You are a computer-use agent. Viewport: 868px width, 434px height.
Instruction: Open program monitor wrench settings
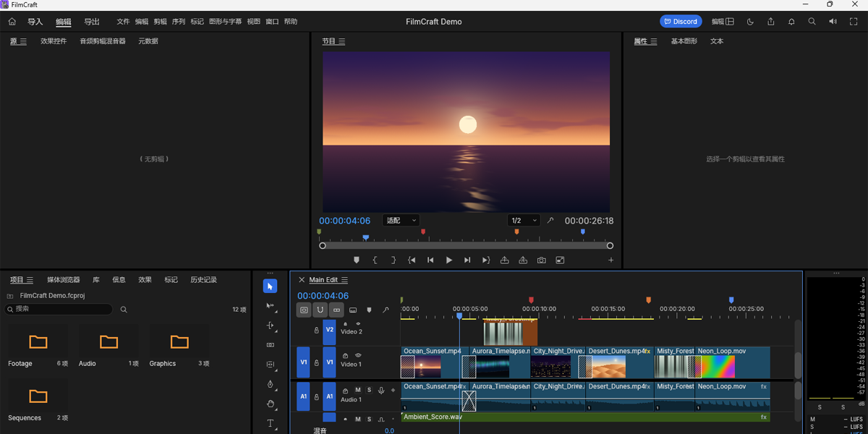[550, 221]
